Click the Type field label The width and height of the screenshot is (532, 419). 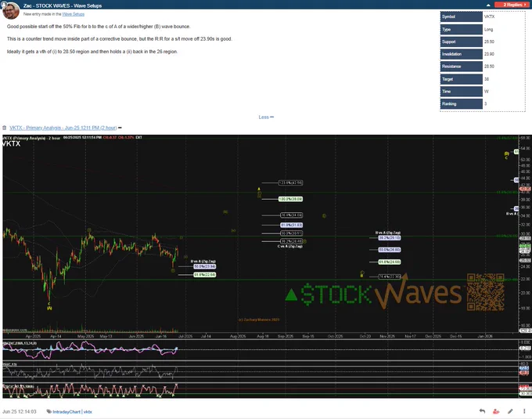pyautogui.click(x=462, y=29)
